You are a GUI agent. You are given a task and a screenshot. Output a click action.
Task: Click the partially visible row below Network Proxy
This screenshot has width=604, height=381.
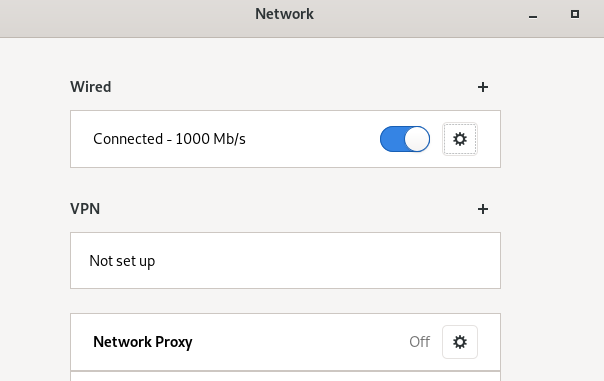[285, 376]
